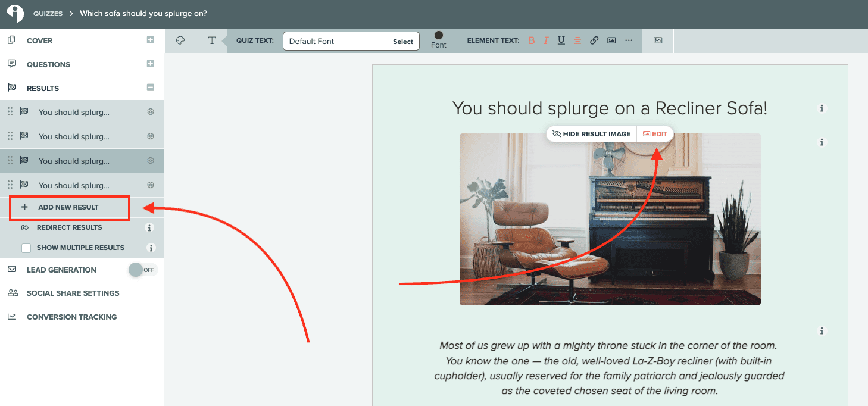The width and height of the screenshot is (868, 406).
Task: Open more text options via ellipsis
Action: pyautogui.click(x=629, y=40)
